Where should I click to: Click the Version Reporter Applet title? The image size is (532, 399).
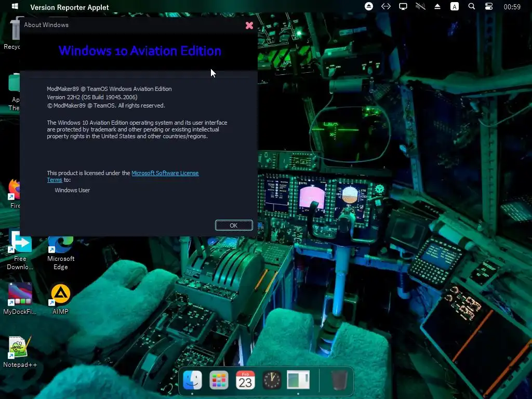click(70, 7)
